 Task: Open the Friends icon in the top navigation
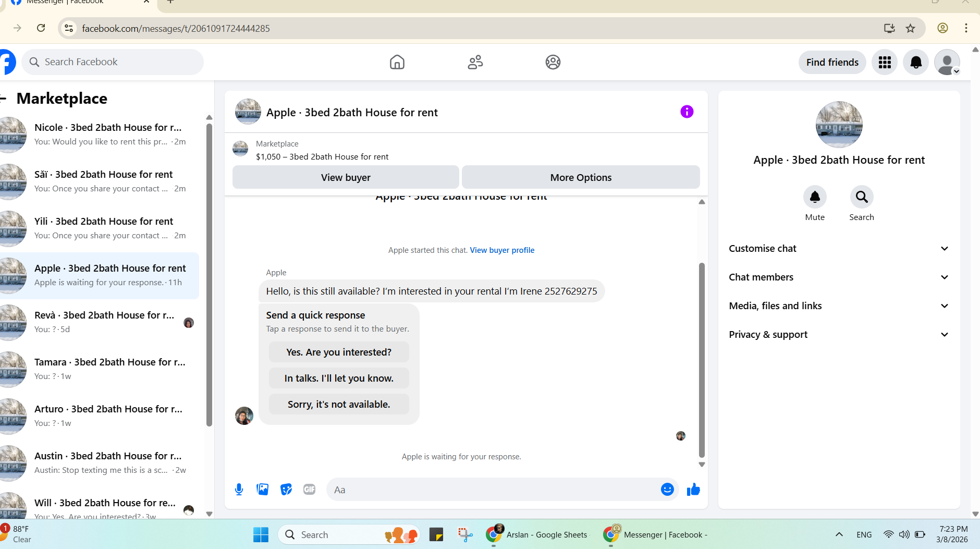[x=475, y=62]
